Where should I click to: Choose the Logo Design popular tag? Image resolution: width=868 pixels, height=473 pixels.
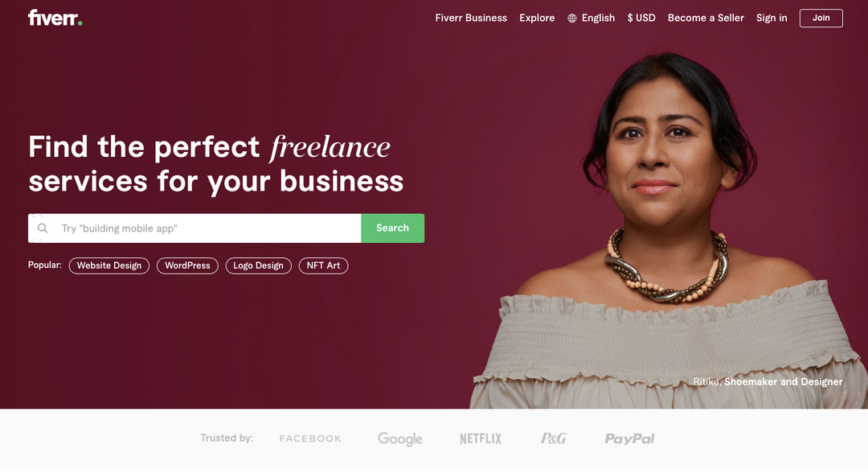tap(258, 265)
